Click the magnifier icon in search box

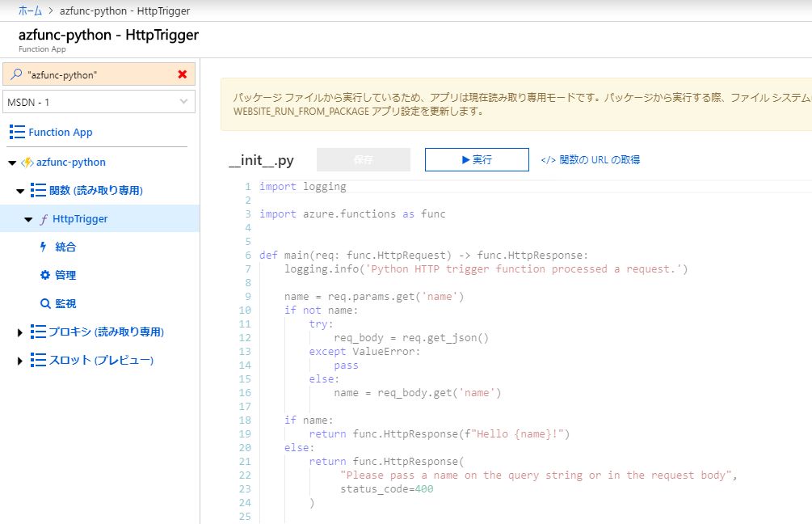point(16,74)
